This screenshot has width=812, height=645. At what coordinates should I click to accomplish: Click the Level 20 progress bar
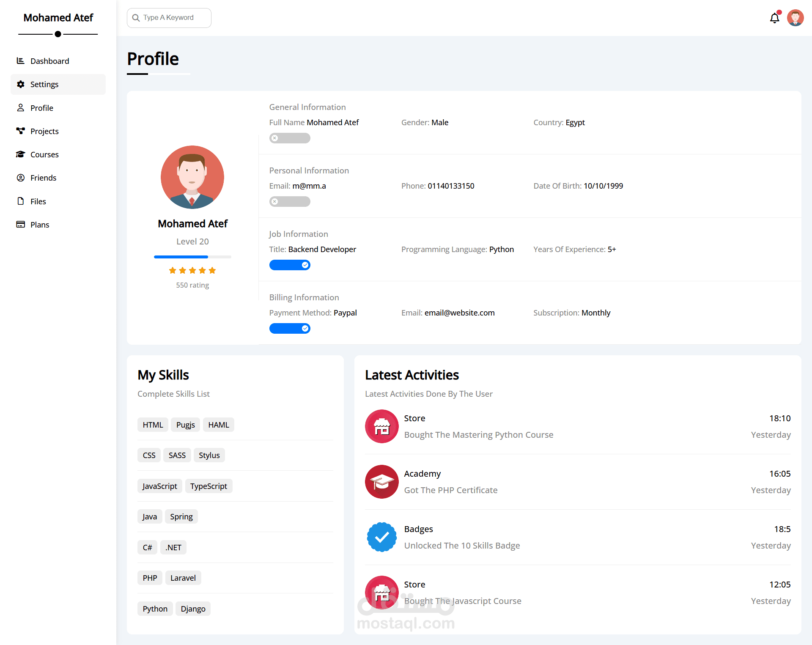pos(192,257)
